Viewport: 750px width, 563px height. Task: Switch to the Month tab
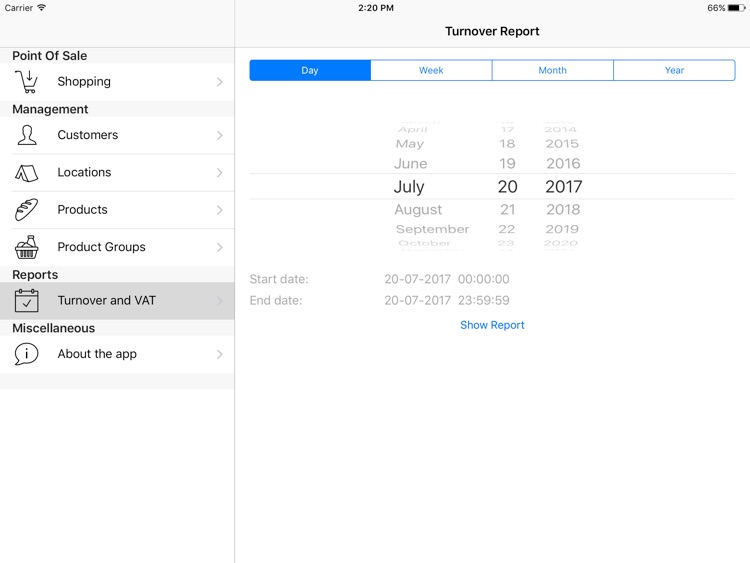point(552,70)
